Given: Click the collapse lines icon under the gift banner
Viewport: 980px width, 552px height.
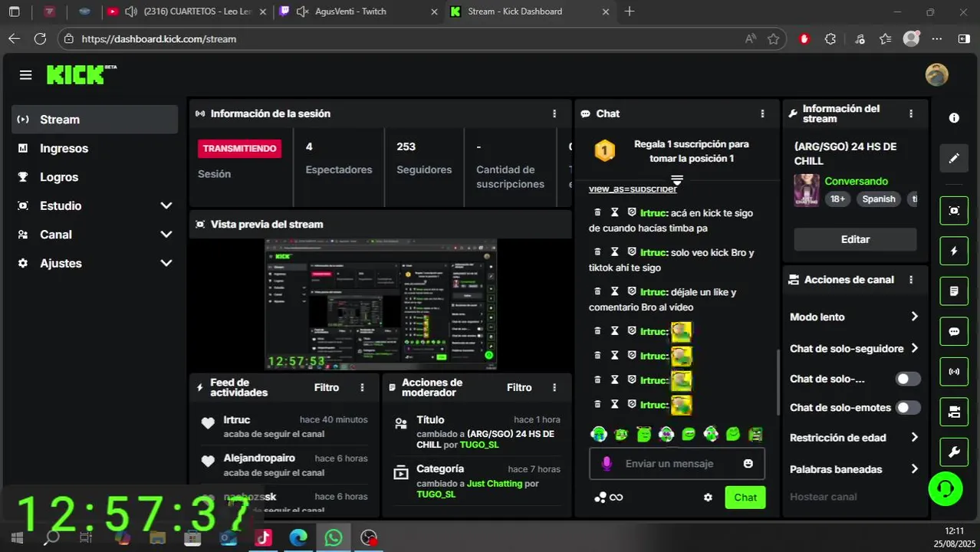Looking at the screenshot, I should 676,180.
